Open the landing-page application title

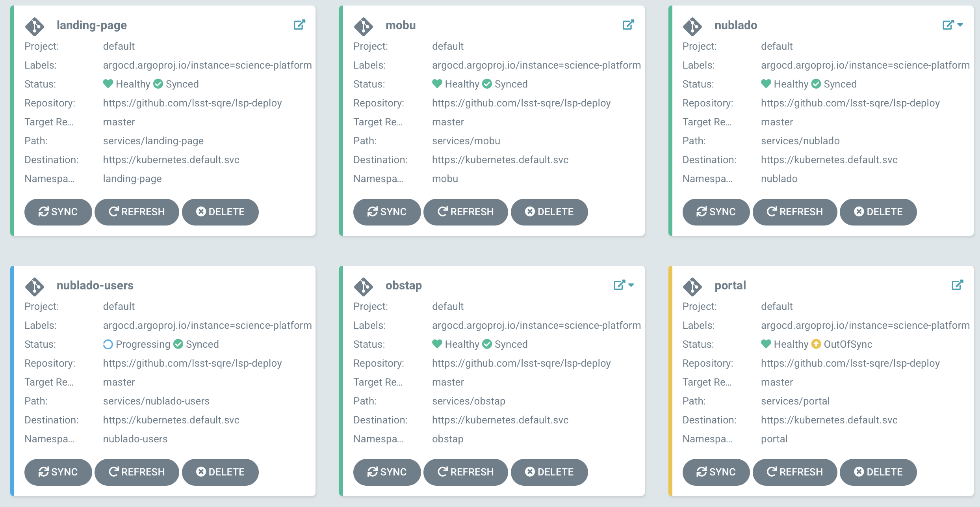pyautogui.click(x=92, y=25)
